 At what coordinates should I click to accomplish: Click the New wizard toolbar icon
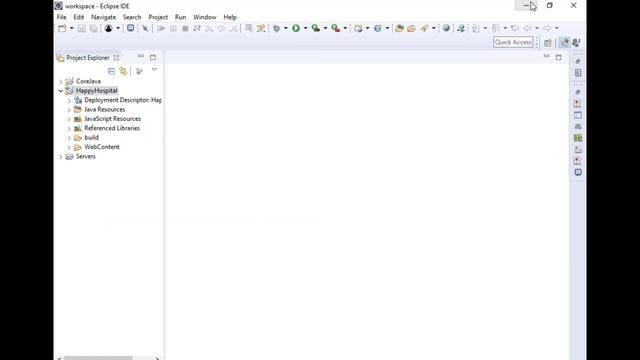(62, 28)
